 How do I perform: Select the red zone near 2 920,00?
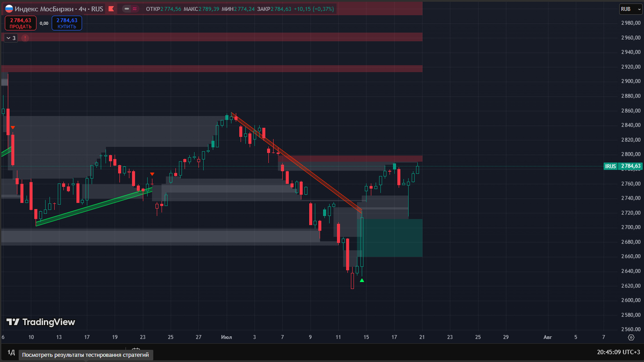coord(212,69)
